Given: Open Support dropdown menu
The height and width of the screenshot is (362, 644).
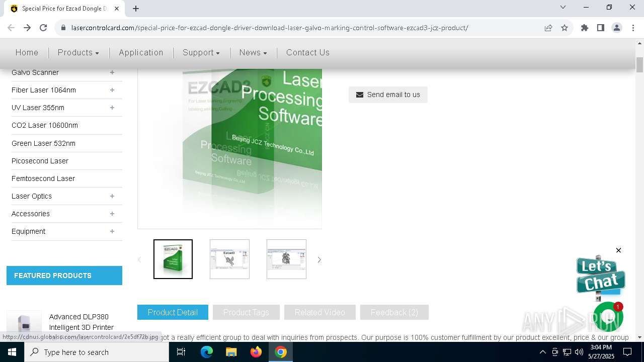Looking at the screenshot, I should tap(201, 52).
